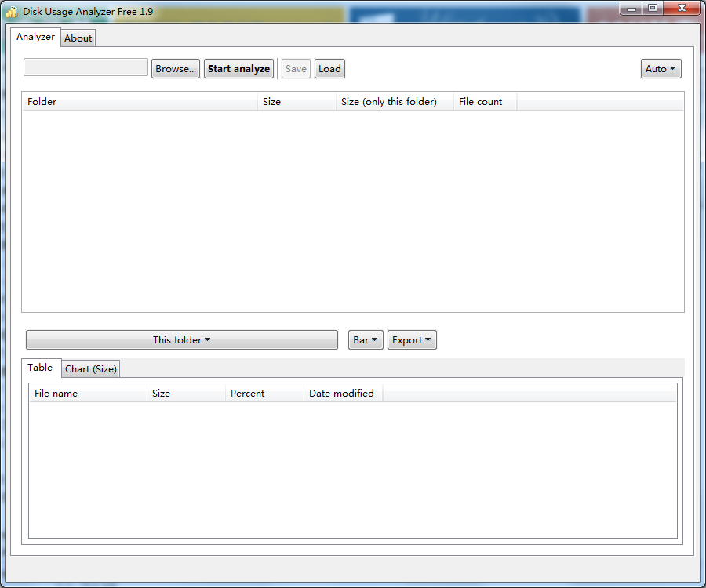Sort files by Percent column header
The height and width of the screenshot is (588, 706).
coord(265,394)
